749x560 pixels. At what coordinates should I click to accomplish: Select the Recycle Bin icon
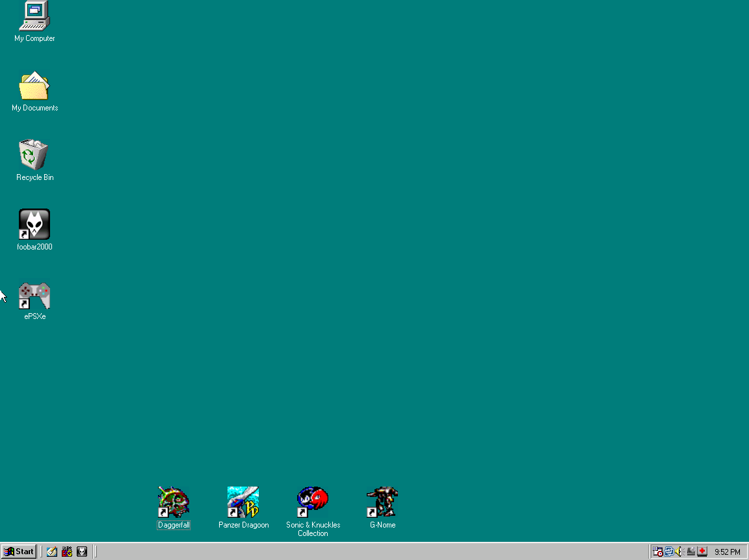point(33,155)
